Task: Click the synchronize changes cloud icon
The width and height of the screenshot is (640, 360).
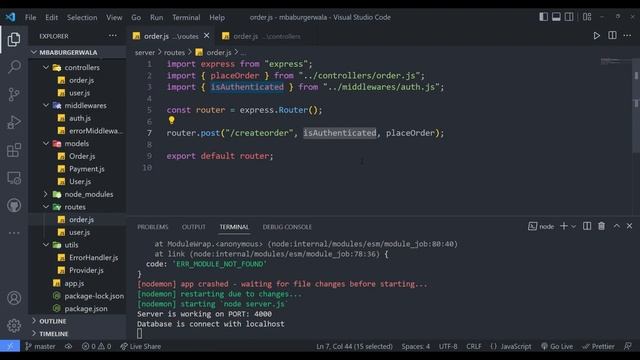Action: tap(68, 346)
